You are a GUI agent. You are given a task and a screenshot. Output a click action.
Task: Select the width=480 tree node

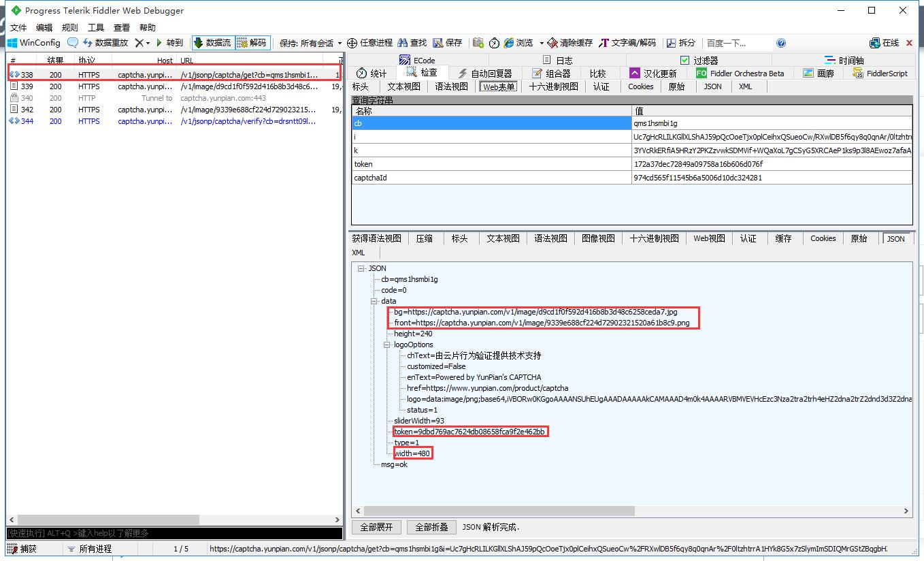(412, 453)
